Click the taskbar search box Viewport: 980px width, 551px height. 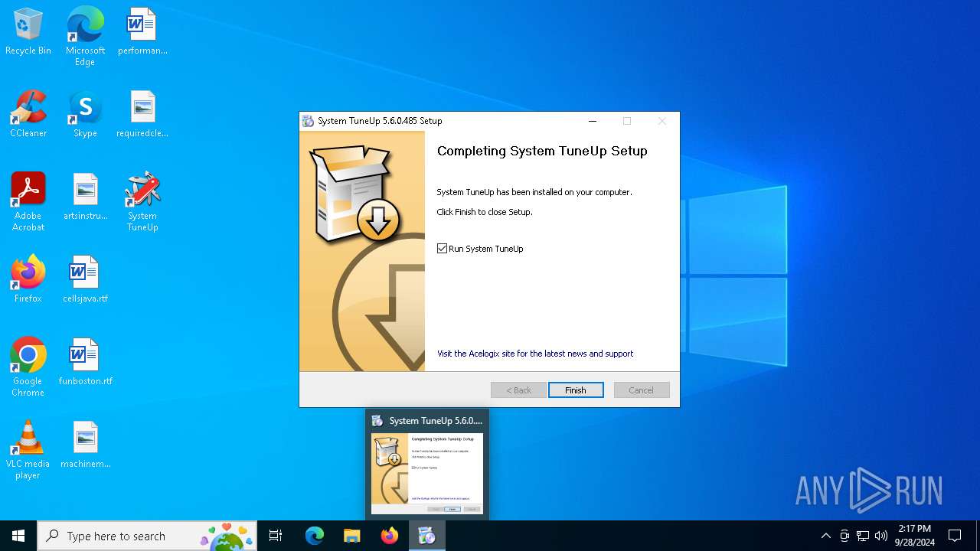click(x=147, y=536)
